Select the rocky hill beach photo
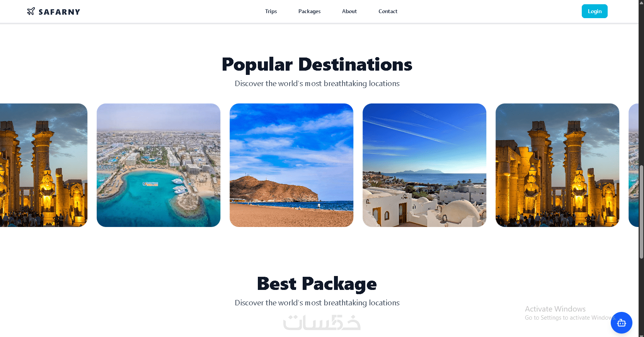 pyautogui.click(x=291, y=165)
